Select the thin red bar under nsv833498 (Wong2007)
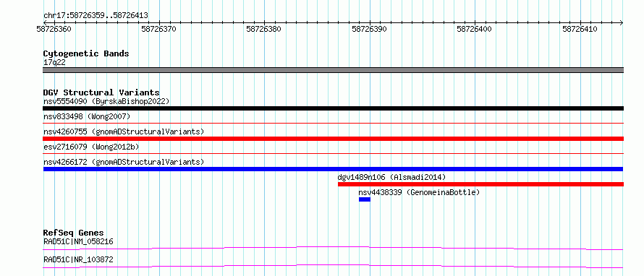644x276 pixels. 333,123
